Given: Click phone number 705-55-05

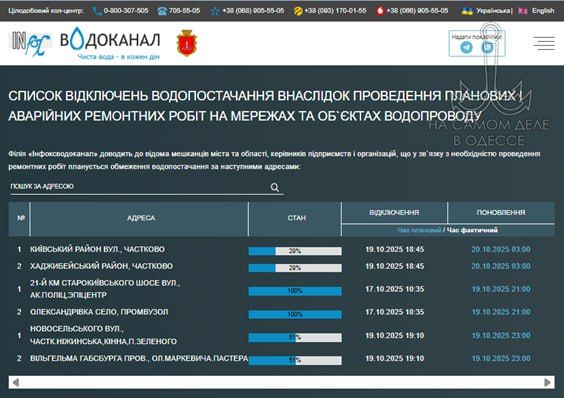Looking at the screenshot, I should 184,11.
